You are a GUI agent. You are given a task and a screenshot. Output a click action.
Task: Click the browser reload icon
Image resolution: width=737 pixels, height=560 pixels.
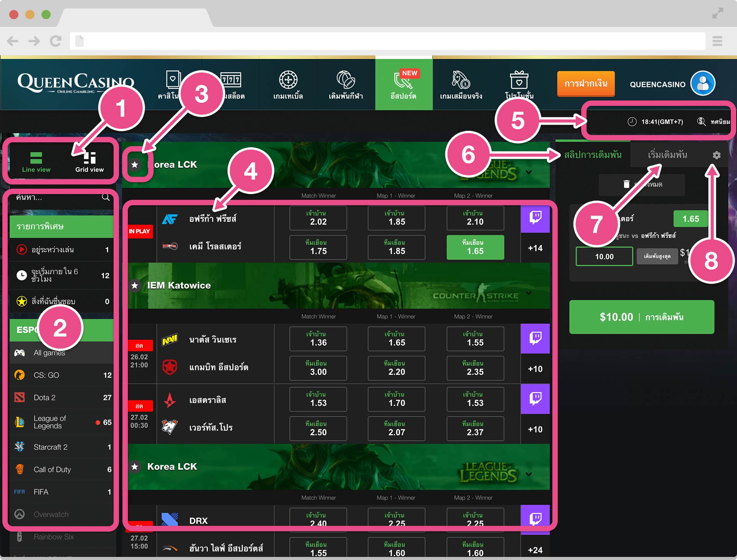pyautogui.click(x=56, y=41)
